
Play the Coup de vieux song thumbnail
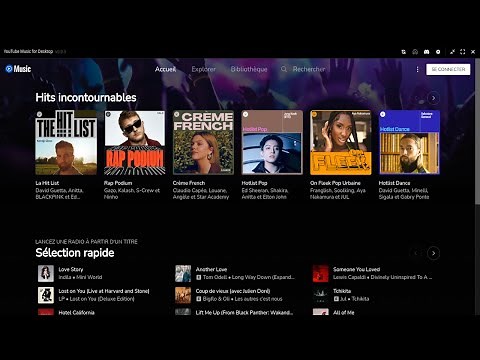tap(183, 295)
